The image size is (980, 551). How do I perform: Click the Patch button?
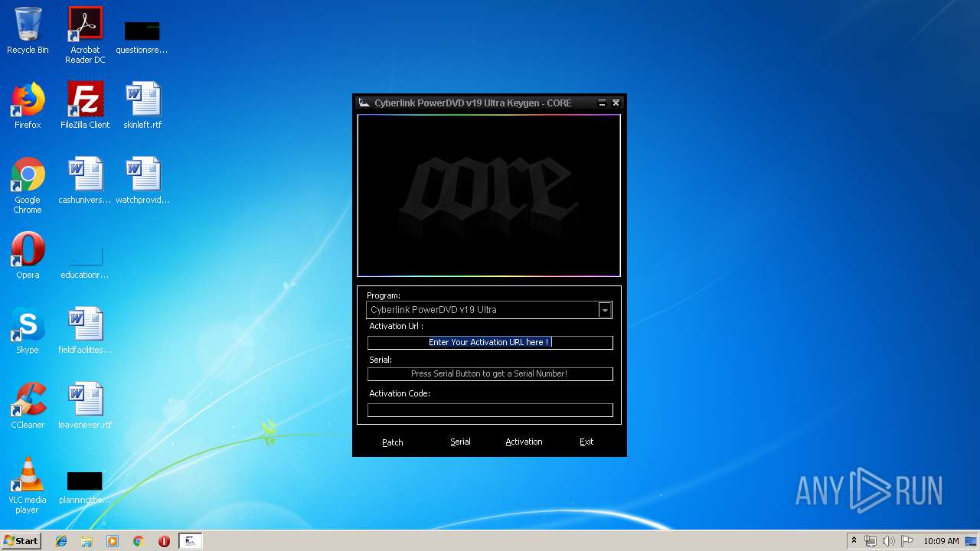click(393, 442)
